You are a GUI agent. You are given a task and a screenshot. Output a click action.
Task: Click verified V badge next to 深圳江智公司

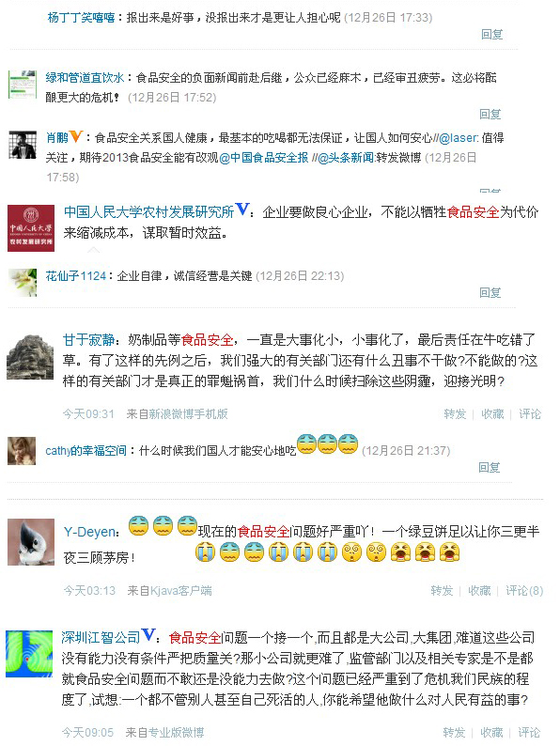tap(148, 635)
